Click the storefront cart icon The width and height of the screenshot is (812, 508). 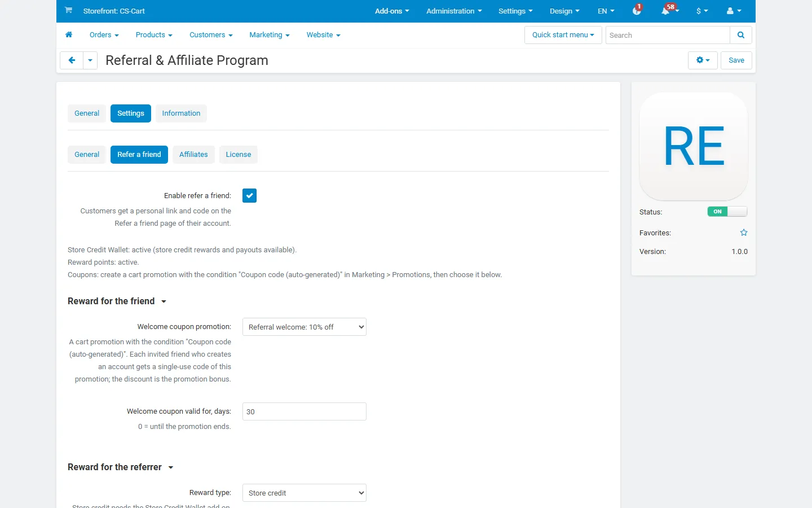[x=68, y=10]
